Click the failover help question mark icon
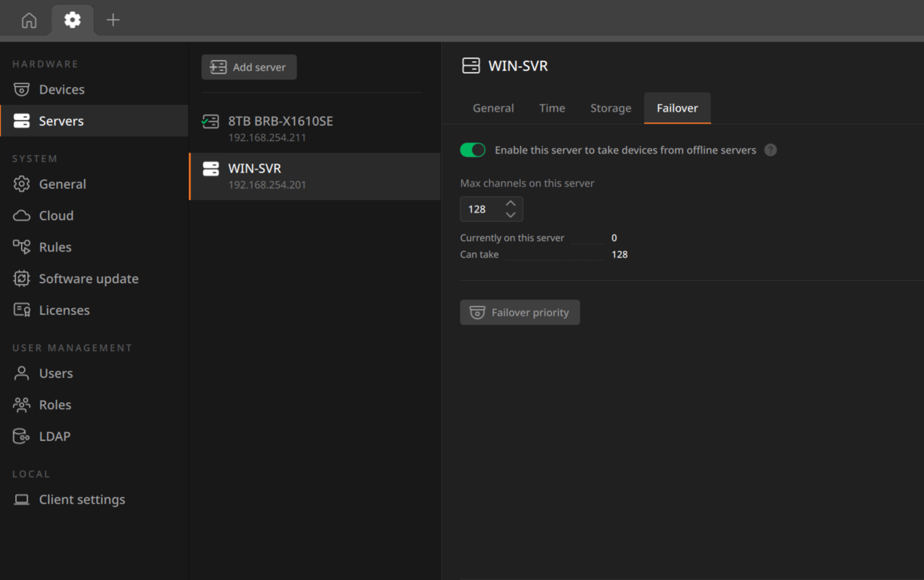 click(x=770, y=150)
